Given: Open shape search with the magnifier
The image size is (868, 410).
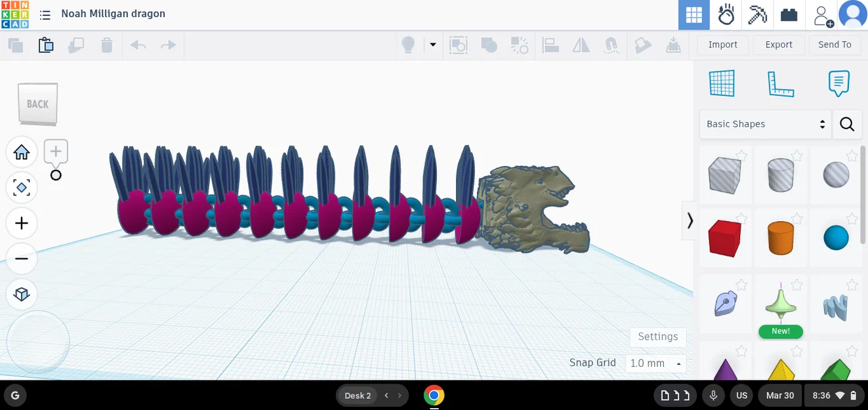Looking at the screenshot, I should pos(847,124).
